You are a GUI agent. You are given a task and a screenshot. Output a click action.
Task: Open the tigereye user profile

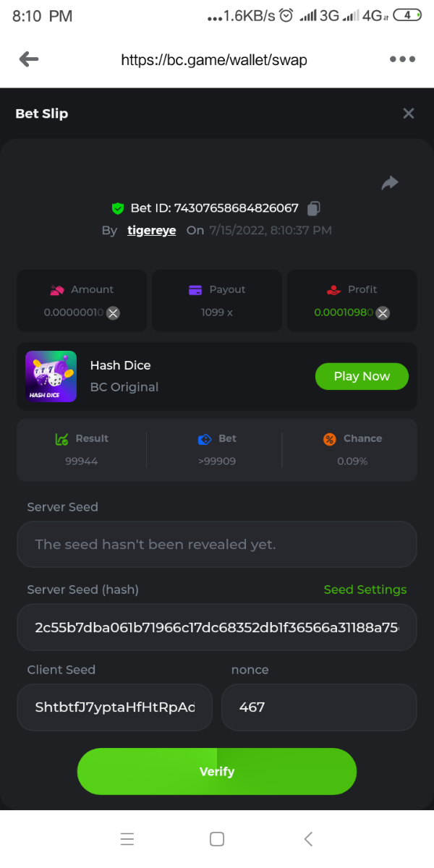coord(151,231)
